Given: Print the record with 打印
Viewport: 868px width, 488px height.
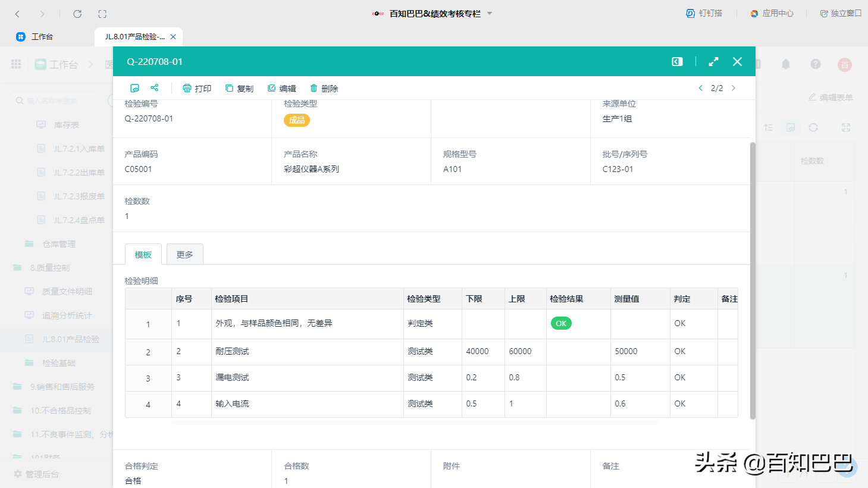Looking at the screenshot, I should coord(197,88).
